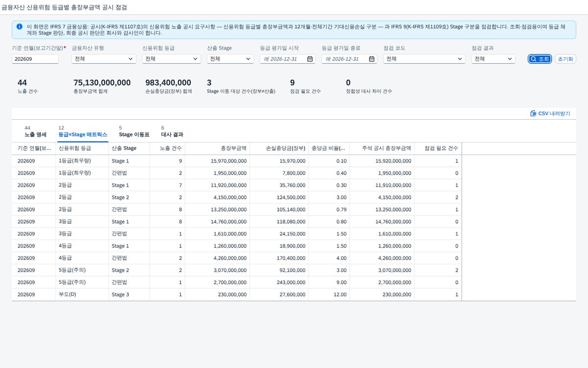The image size is (588, 368).
Task: Switch to the 노출 명세 tab
Action: click(x=35, y=131)
